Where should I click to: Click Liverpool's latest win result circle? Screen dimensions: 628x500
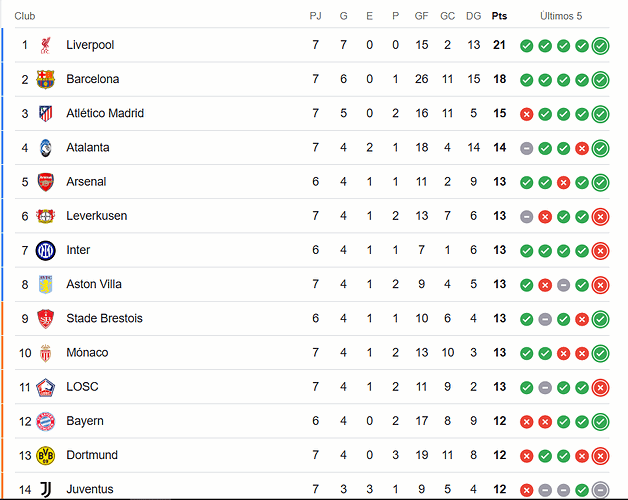click(600, 45)
